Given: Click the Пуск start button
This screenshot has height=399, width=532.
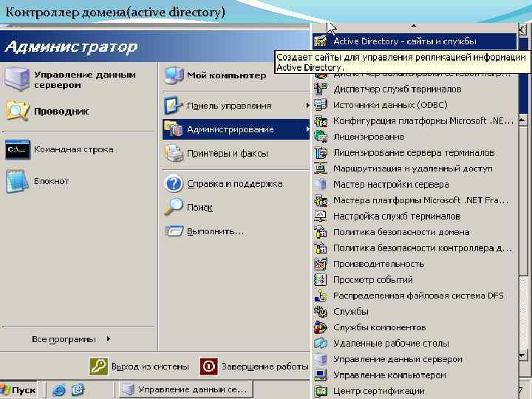Looking at the screenshot, I should click(x=18, y=390).
